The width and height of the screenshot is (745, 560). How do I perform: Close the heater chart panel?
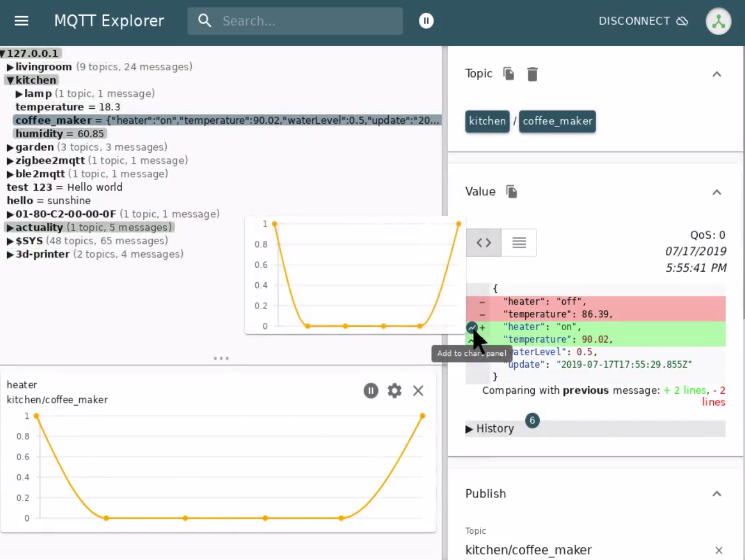point(418,390)
